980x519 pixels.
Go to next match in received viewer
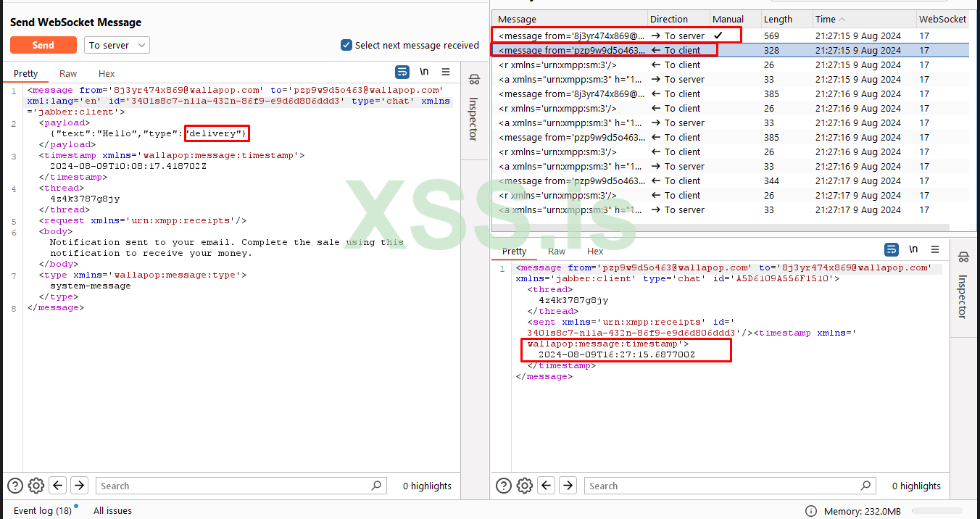[x=569, y=486]
